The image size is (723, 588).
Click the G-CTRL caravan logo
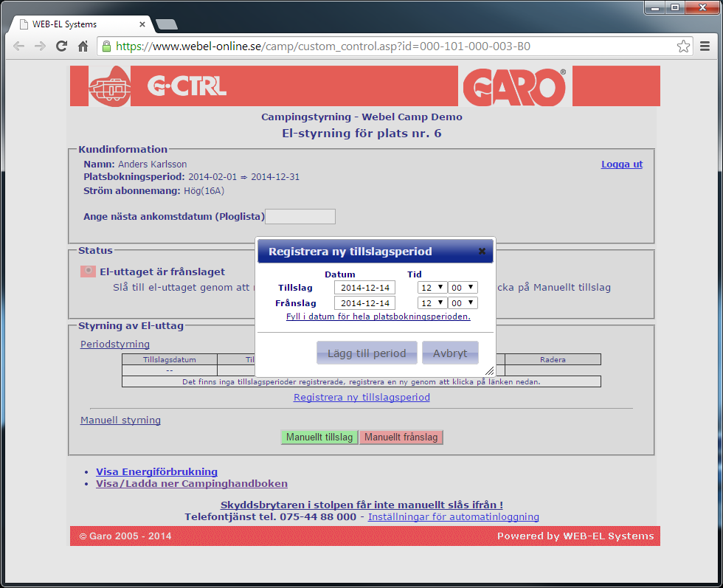pos(110,86)
